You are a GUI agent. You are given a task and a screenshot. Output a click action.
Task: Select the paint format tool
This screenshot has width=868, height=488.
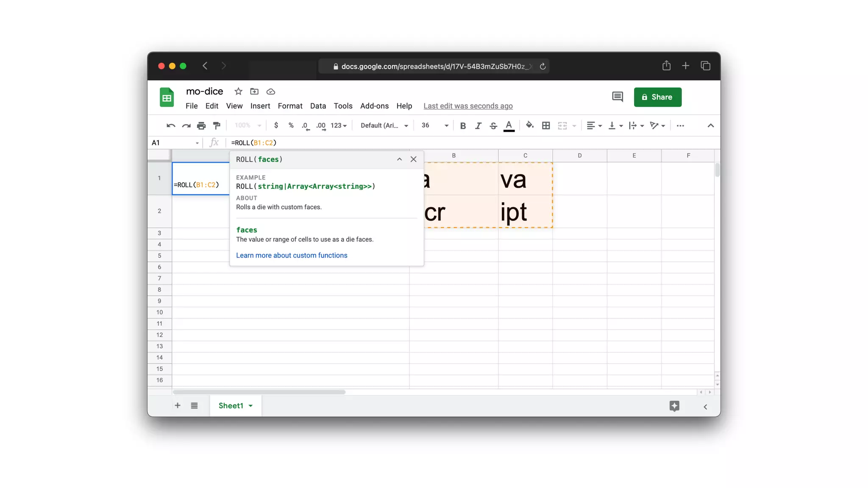pyautogui.click(x=217, y=125)
